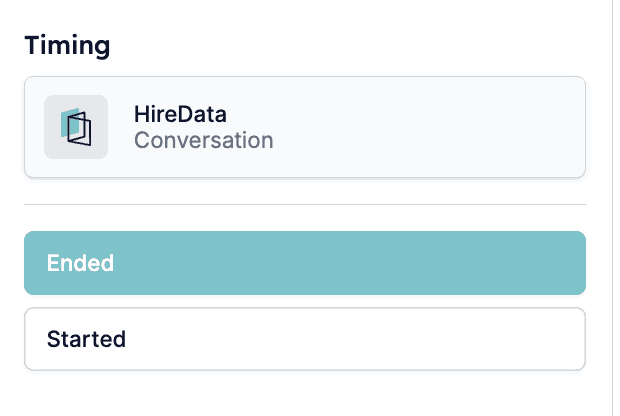Screen dimensions: 620x416
Task: Click the word Ended in teal row
Action: [80, 263]
